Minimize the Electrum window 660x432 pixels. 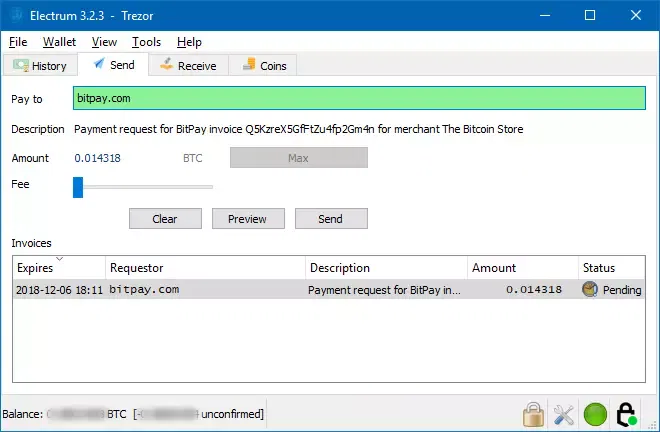click(x=545, y=16)
